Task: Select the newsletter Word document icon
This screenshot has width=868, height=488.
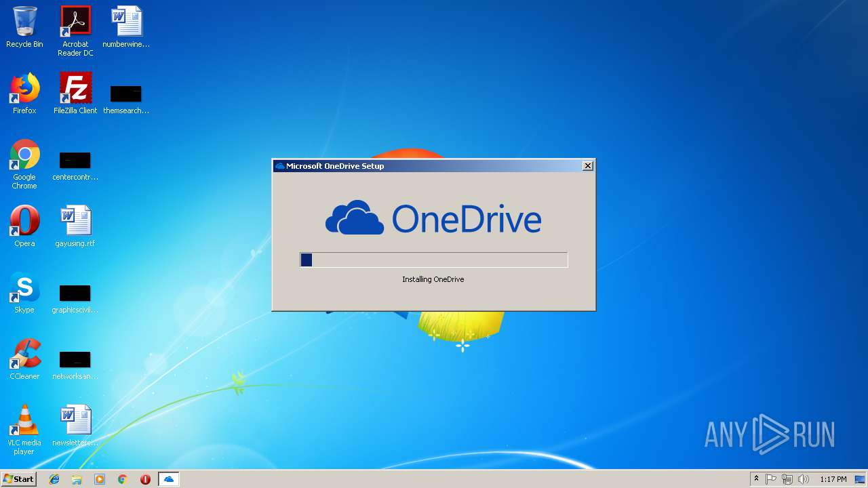Action: (75, 426)
